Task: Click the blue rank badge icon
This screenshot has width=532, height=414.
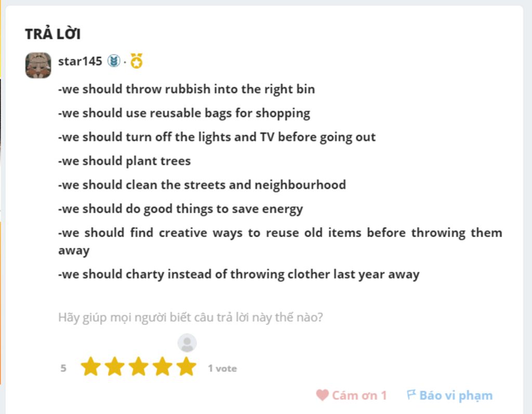Action: click(114, 61)
